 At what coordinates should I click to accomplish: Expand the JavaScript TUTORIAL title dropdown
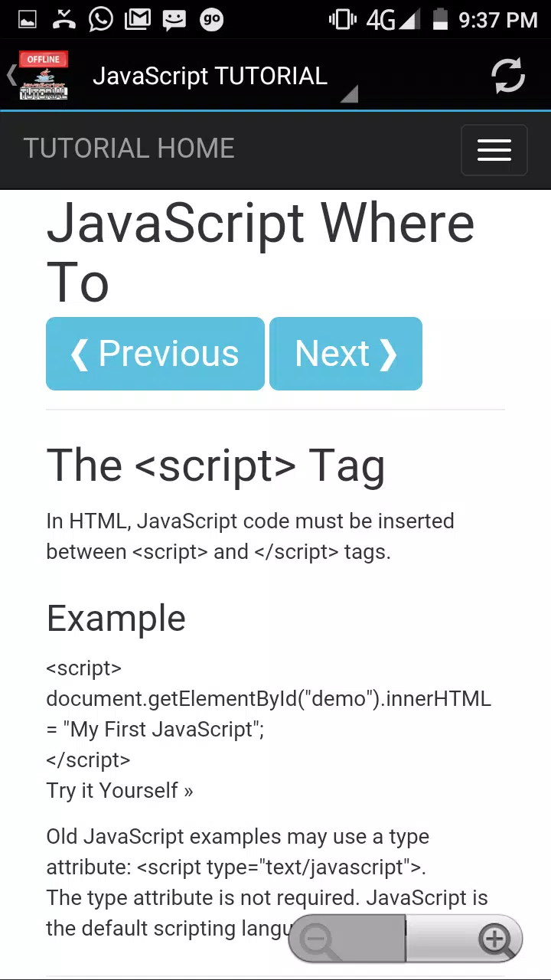coord(210,77)
